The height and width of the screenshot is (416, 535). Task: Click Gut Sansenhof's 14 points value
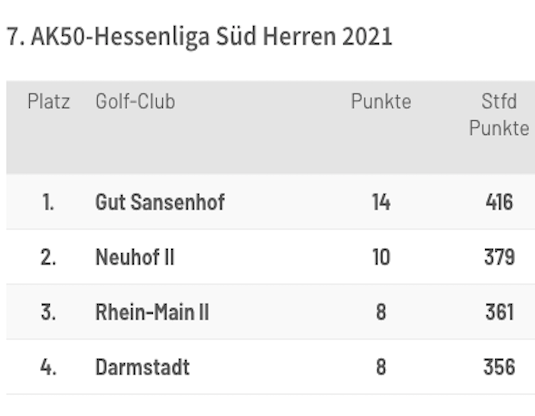[381, 202]
